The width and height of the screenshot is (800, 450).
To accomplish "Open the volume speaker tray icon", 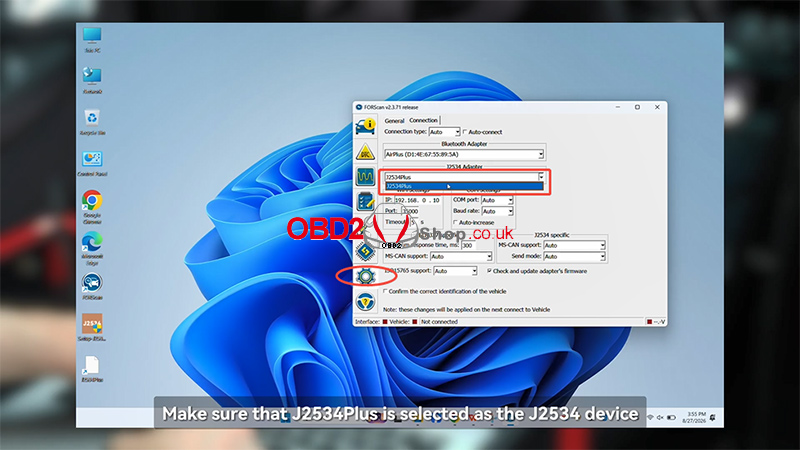I will click(x=660, y=417).
